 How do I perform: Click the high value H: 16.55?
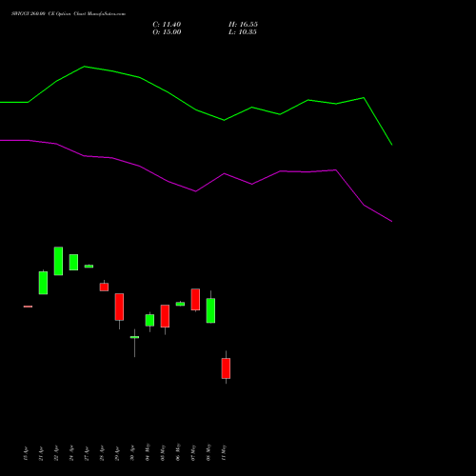pos(243,25)
